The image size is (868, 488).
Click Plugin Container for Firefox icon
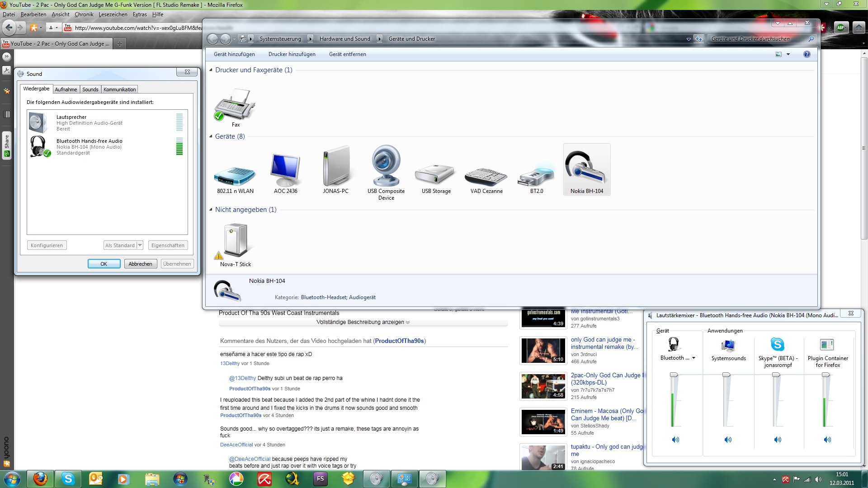tap(827, 345)
